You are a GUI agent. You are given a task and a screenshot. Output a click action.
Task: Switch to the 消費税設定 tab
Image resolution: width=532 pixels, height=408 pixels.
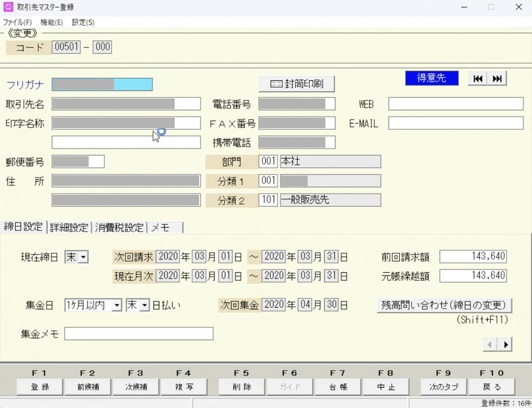click(119, 228)
